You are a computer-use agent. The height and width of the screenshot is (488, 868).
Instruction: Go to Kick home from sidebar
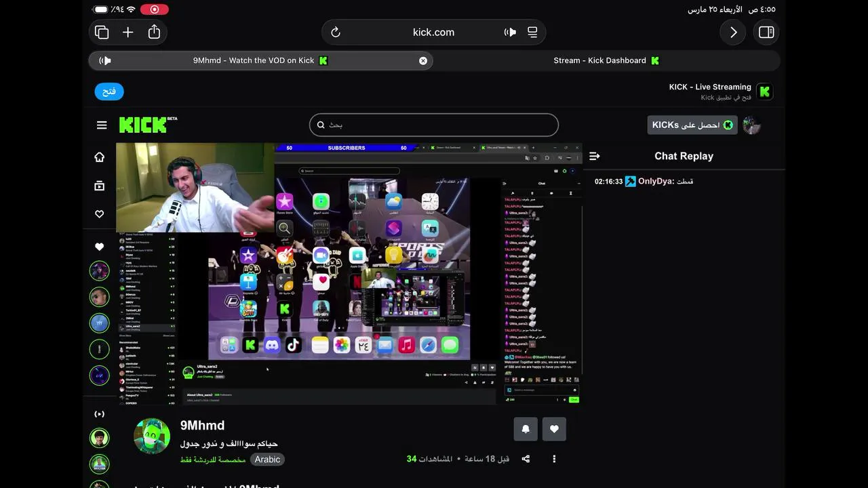click(x=100, y=157)
